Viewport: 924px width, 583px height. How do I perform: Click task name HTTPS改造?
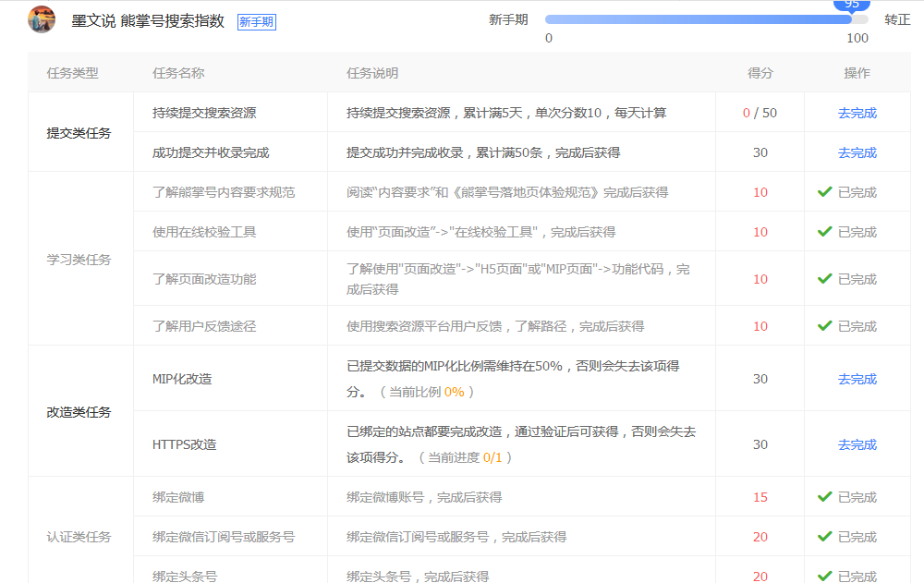tap(185, 444)
